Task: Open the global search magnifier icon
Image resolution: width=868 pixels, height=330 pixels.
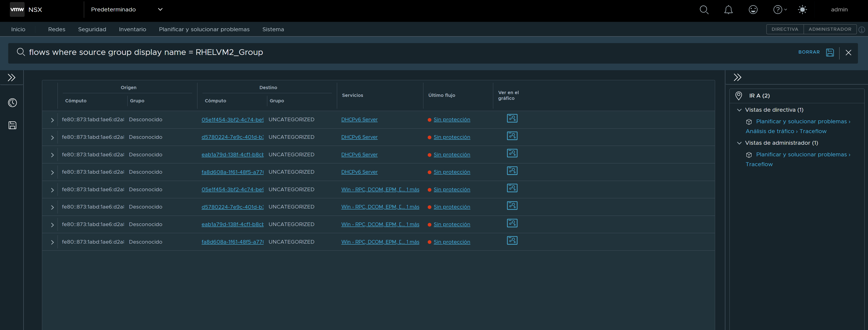Action: [704, 9]
